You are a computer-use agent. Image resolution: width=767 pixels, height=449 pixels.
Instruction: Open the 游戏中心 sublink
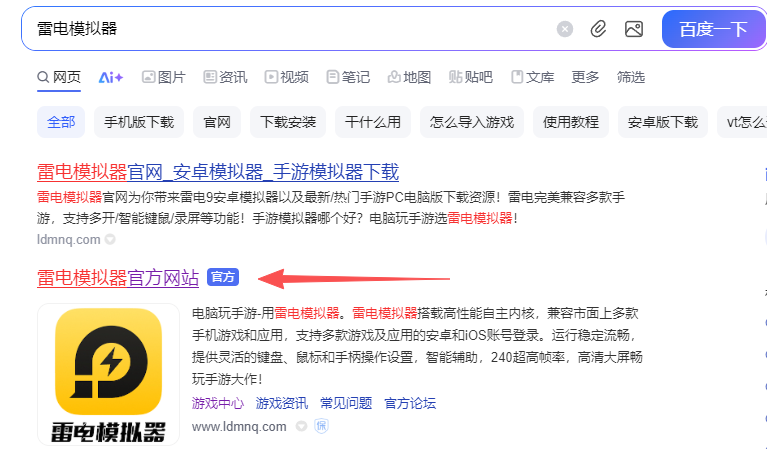pyautogui.click(x=218, y=404)
